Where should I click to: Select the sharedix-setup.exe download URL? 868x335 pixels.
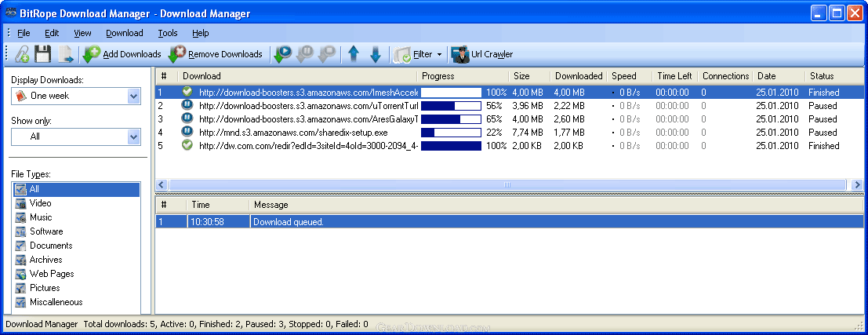[x=293, y=133]
